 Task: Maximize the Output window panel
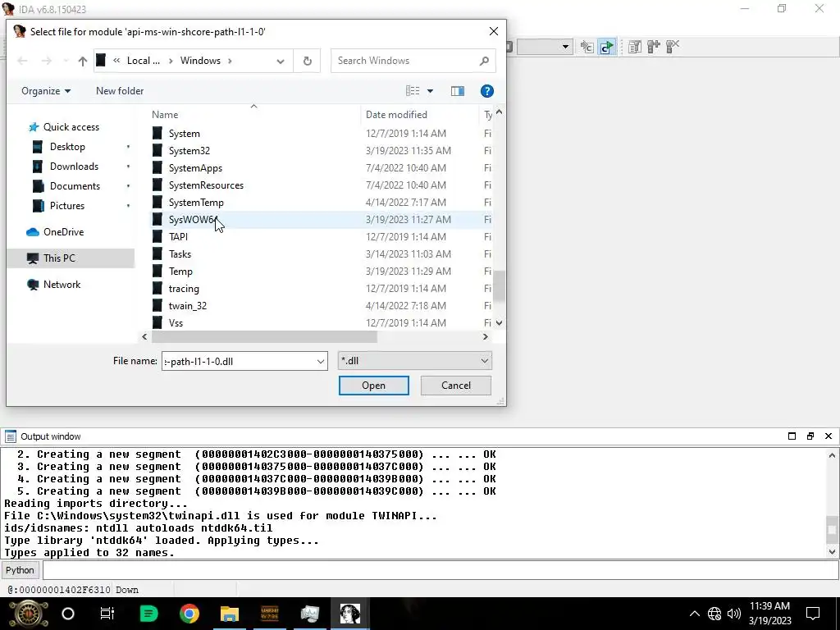coord(792,436)
